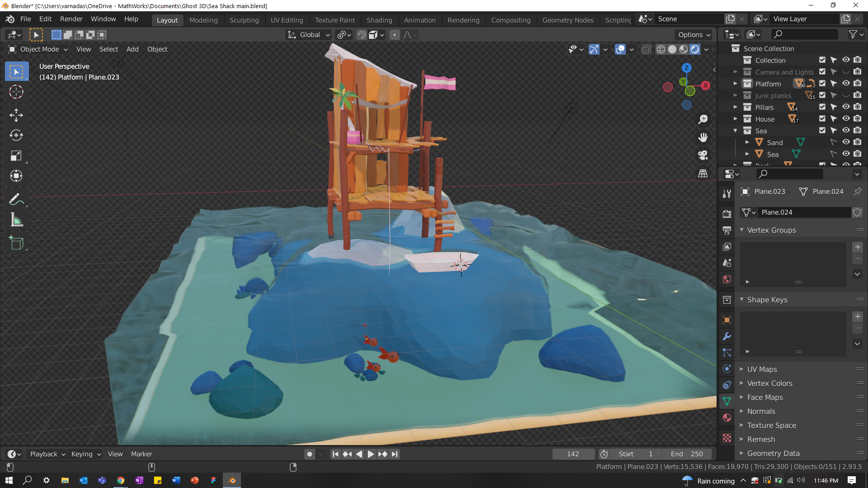Select the Measure tool
Screen dimensions: 868x488
[16, 221]
